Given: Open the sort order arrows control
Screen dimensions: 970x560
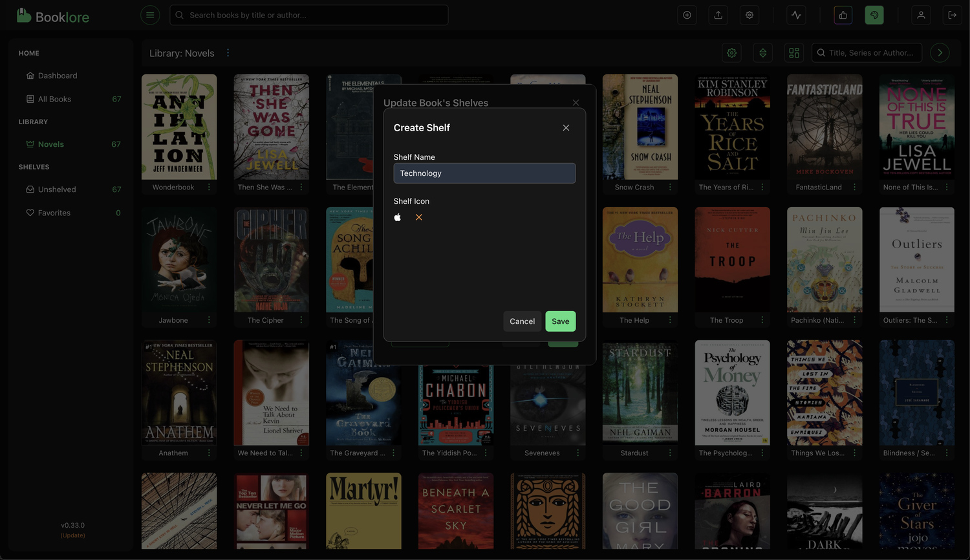Looking at the screenshot, I should click(763, 53).
